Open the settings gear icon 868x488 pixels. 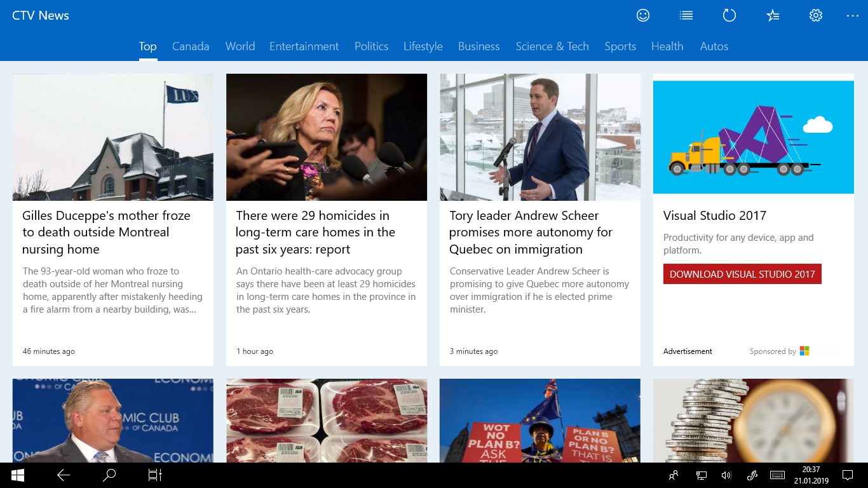(x=816, y=15)
